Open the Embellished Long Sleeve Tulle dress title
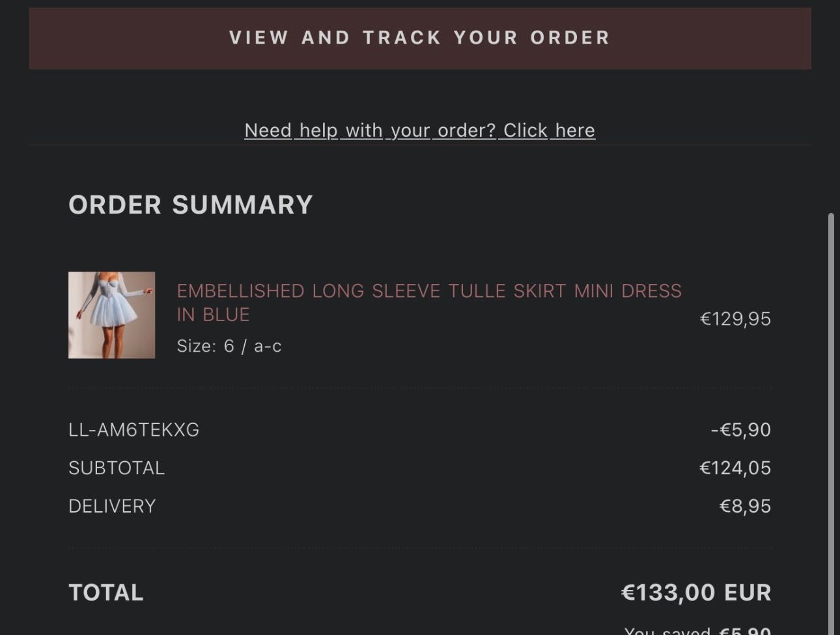Screen dimensions: 840x635 tap(429, 302)
